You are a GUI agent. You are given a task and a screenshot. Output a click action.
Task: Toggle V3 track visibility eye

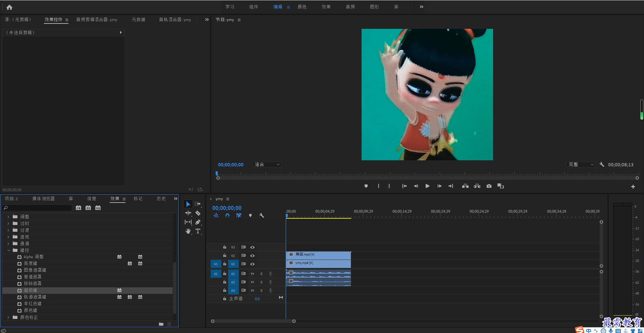252,247
